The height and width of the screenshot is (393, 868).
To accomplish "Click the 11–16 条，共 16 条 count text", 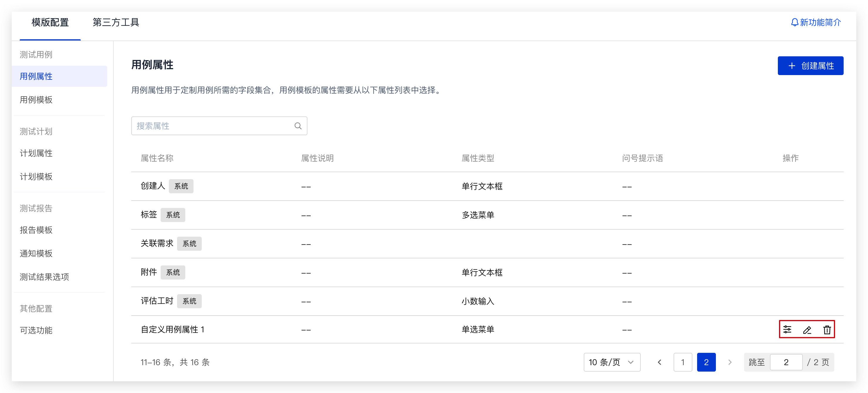I will tap(175, 362).
